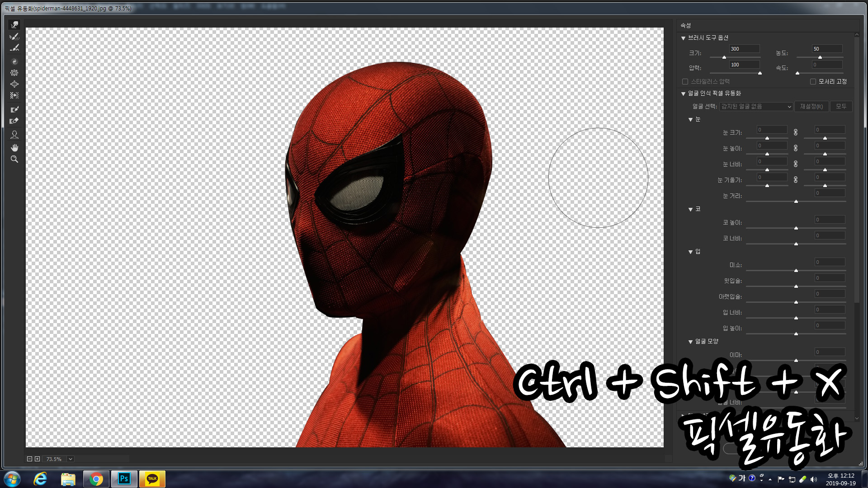
Task: Select the Freeze Mask tool
Action: pos(14,109)
